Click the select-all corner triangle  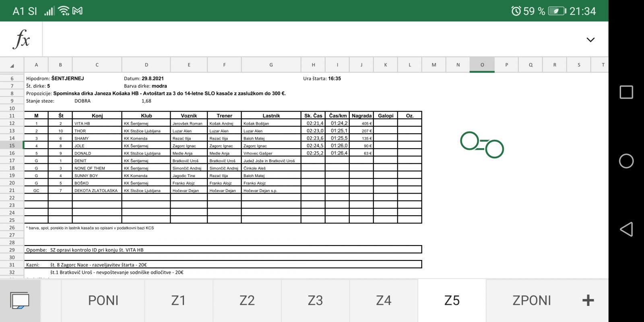(x=12, y=65)
